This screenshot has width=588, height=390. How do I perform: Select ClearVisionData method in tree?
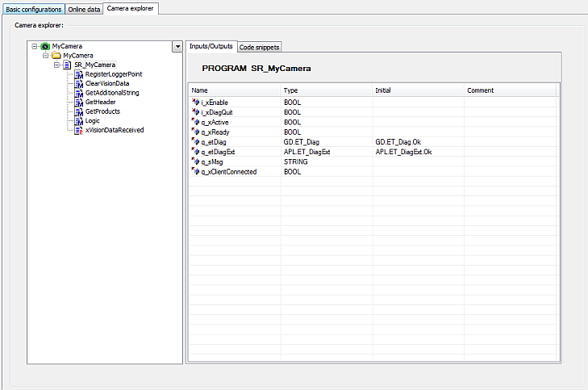point(107,84)
